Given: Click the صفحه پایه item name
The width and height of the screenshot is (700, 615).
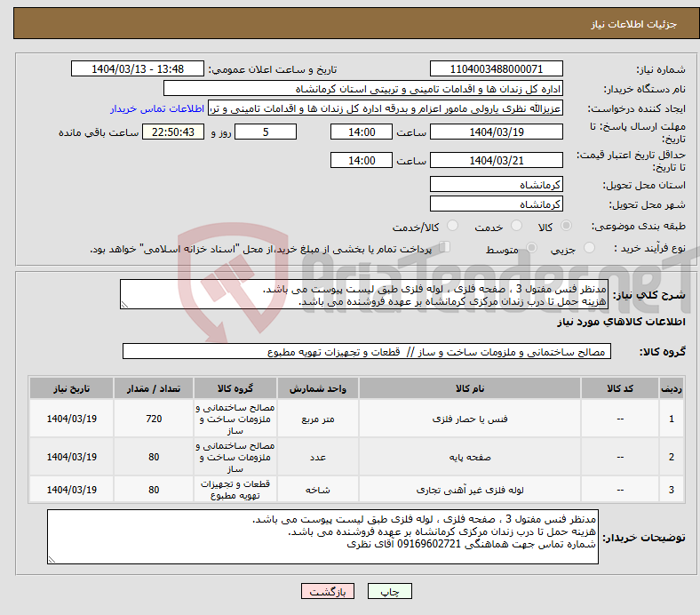Looking at the screenshot, I should pos(470,458).
